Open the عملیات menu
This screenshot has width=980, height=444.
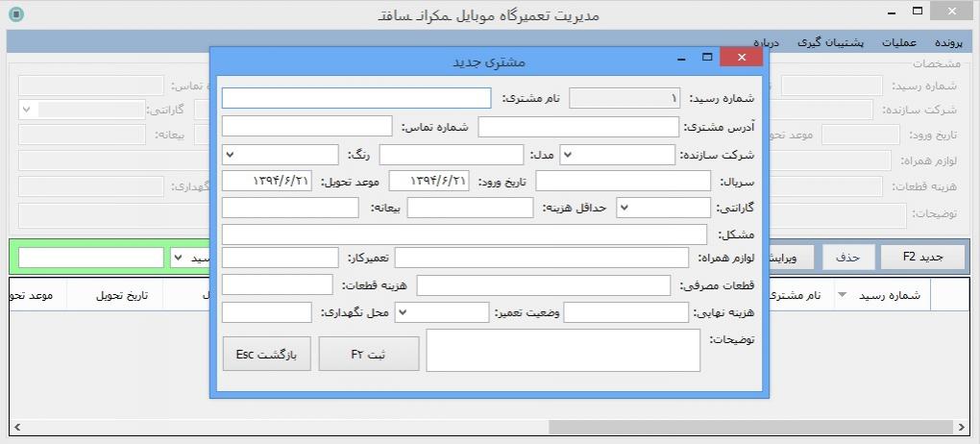[x=899, y=42]
